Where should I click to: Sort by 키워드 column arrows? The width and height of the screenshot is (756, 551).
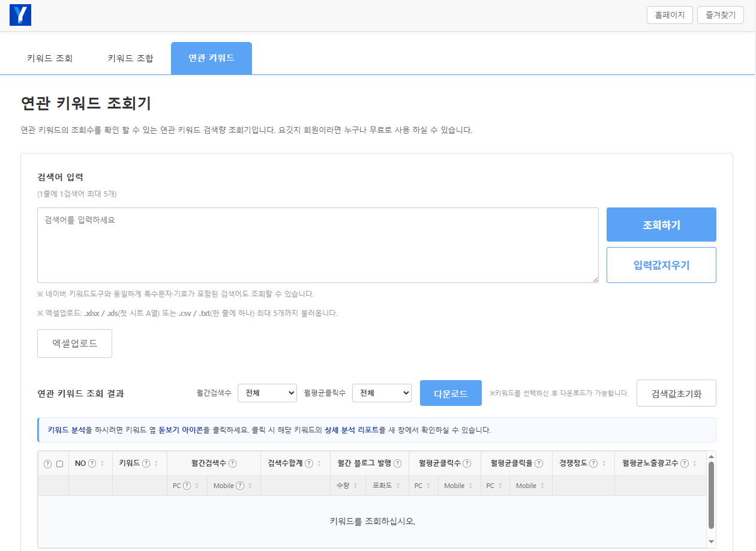click(156, 463)
